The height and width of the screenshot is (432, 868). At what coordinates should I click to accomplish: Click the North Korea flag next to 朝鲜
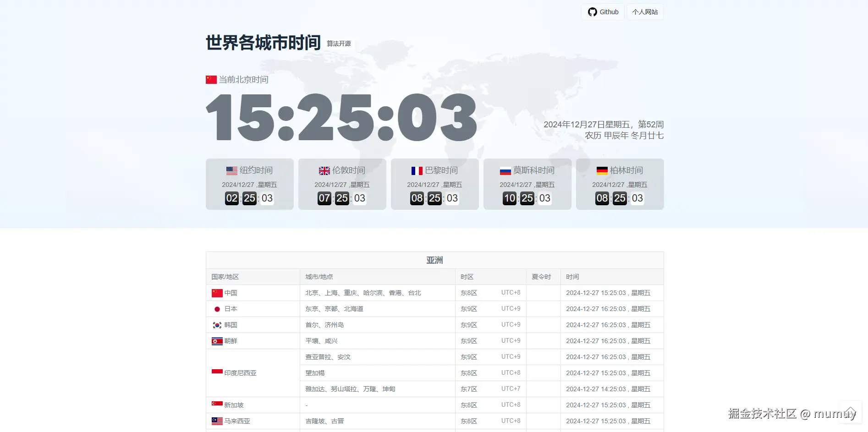coord(216,340)
